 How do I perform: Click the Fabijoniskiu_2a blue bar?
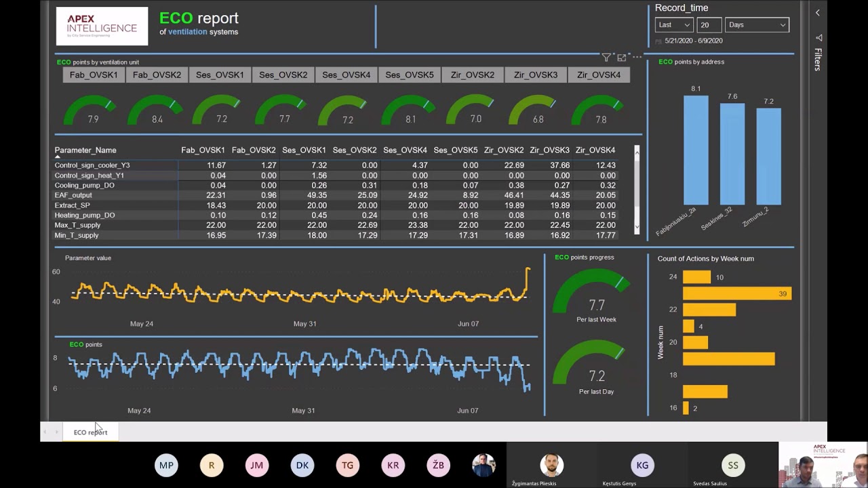coord(696,150)
